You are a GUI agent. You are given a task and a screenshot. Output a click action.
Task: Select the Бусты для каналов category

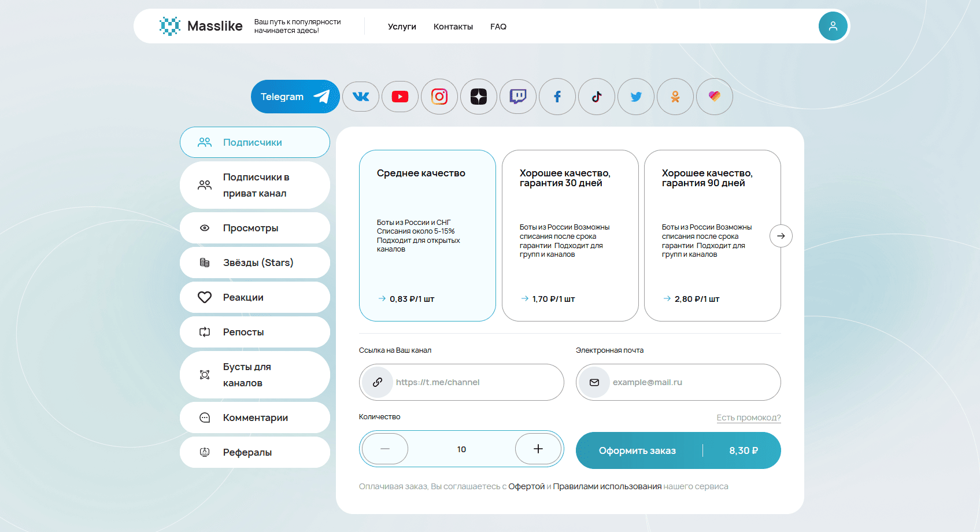point(255,375)
